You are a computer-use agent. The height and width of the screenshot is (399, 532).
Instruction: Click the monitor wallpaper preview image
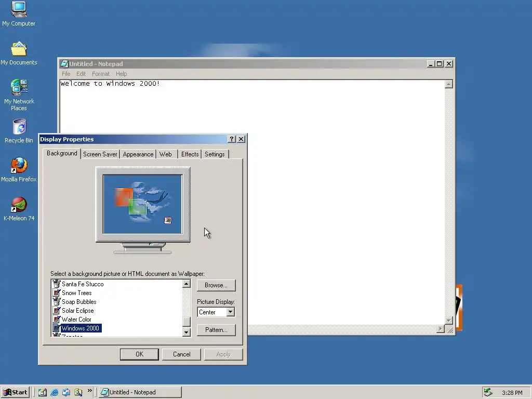click(x=142, y=204)
